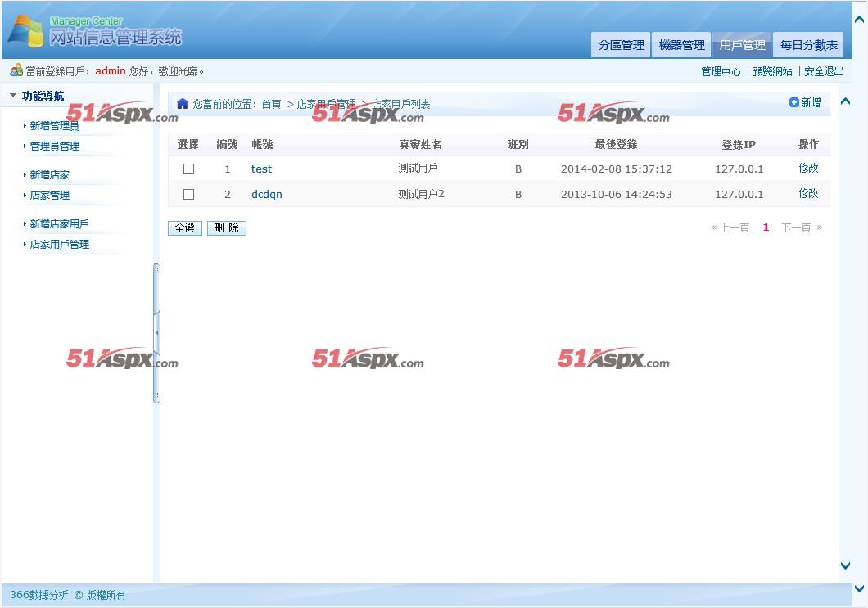Viewport: 868px width, 608px height.
Task: Tick the checkbox for the dcdqn account
Action: tap(189, 194)
